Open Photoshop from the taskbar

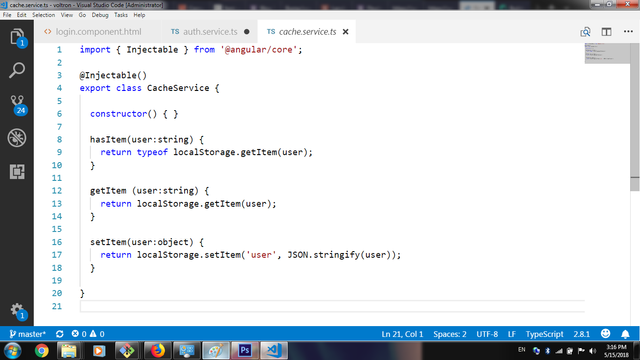(x=244, y=351)
